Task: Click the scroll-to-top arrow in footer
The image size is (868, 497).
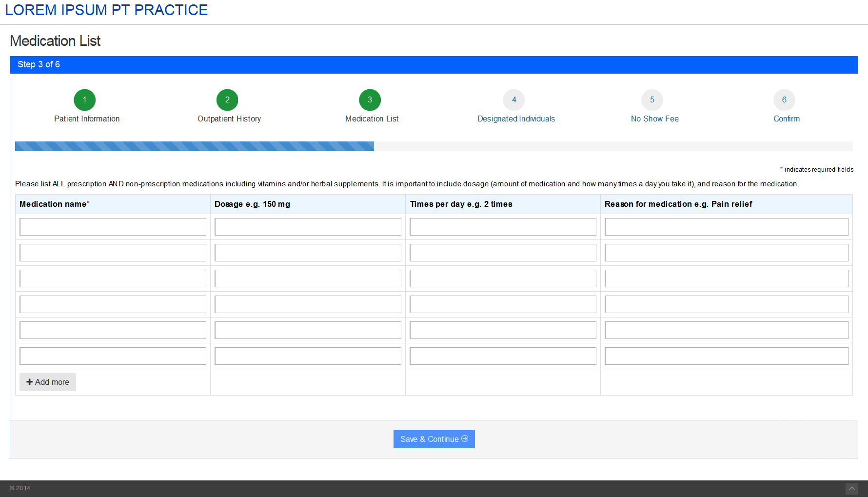Action: pos(851,489)
